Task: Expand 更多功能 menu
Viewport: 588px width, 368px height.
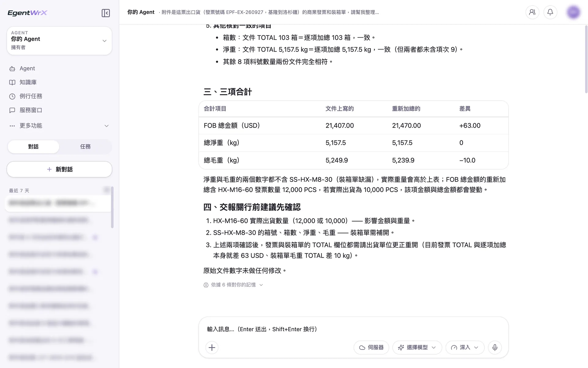Action: [59, 126]
